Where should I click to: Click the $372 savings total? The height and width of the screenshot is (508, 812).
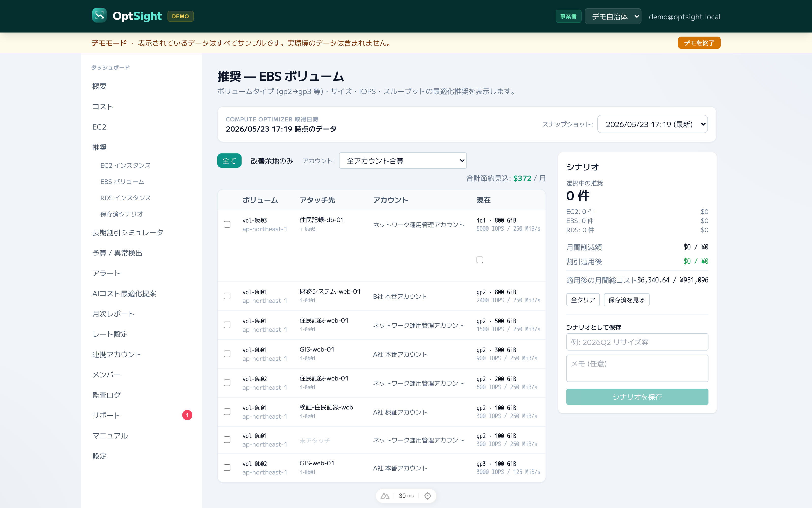522,178
